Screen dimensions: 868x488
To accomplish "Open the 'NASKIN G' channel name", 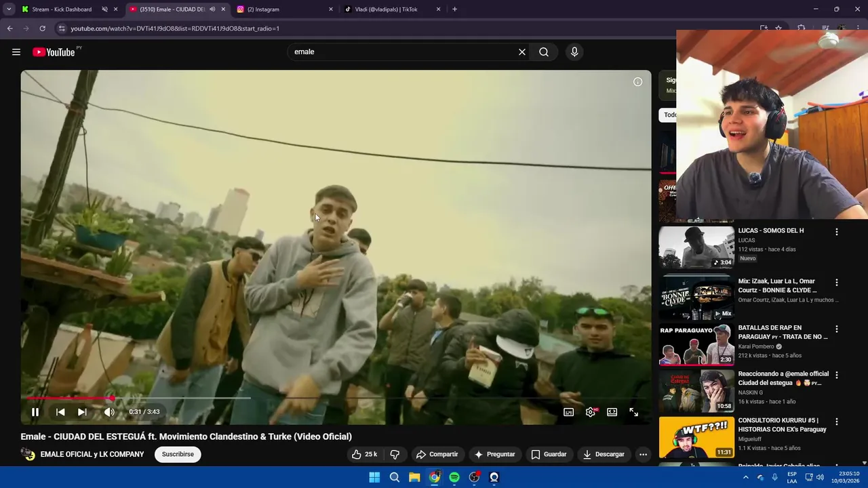I will (751, 392).
